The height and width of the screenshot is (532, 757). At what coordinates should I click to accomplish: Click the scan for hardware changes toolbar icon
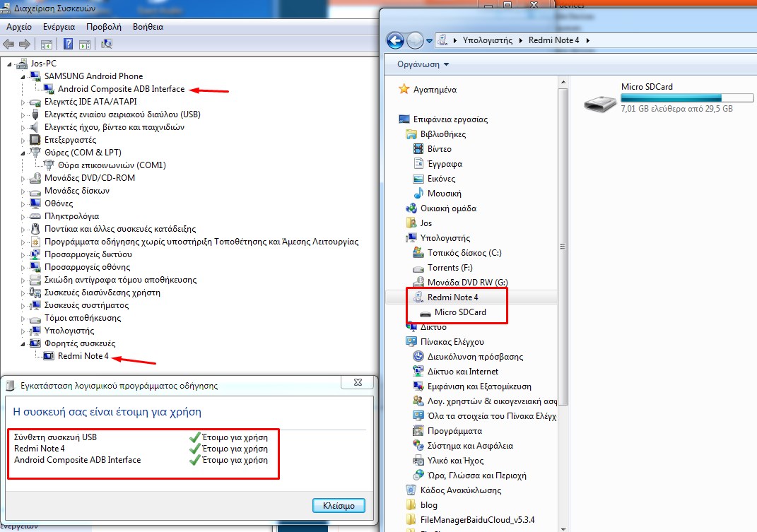click(107, 45)
